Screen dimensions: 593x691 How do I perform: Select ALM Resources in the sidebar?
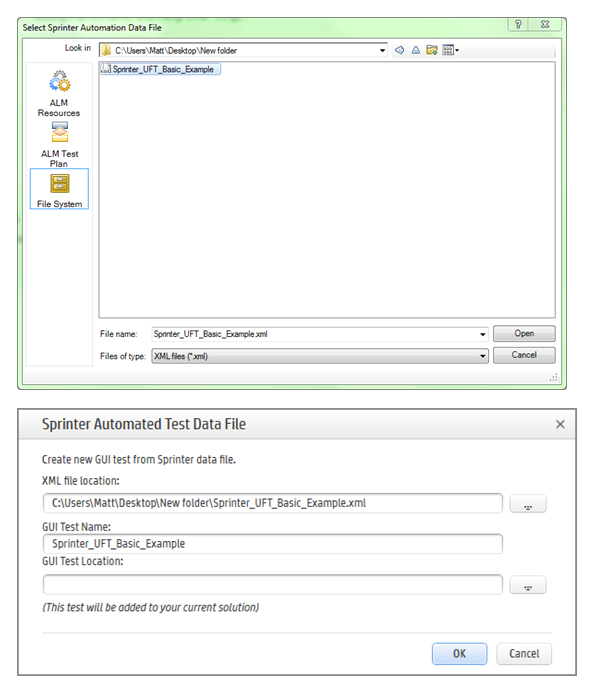[59, 93]
